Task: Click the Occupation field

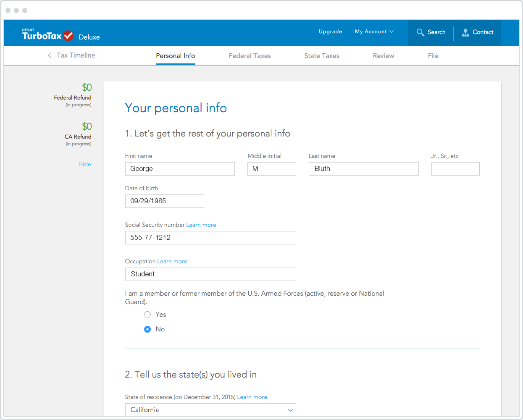Action: (x=210, y=274)
